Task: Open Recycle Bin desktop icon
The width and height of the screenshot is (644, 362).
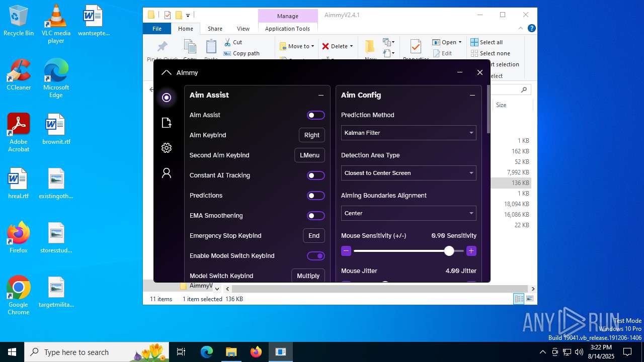Action: [x=19, y=21]
